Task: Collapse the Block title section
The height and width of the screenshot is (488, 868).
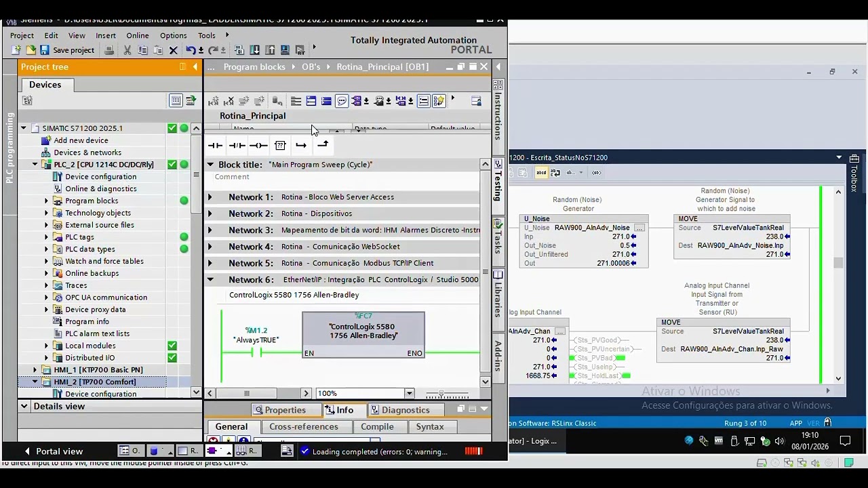Action: (210, 165)
